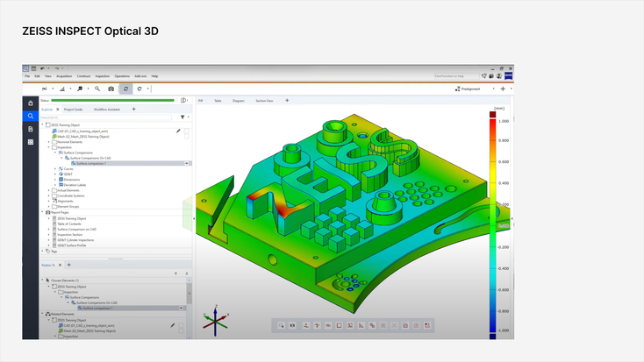Select the magnifier search icon in sidebar
The width and height of the screenshot is (644, 362).
(31, 116)
